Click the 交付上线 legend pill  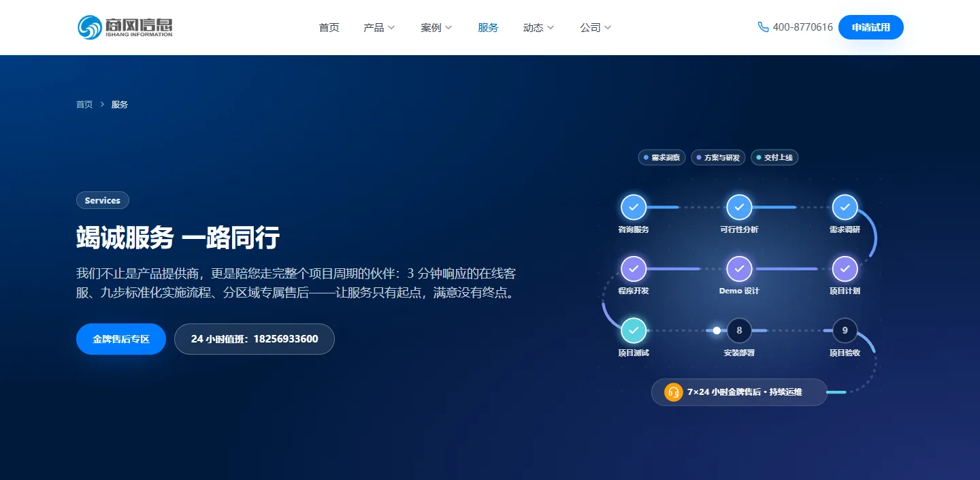(774, 157)
